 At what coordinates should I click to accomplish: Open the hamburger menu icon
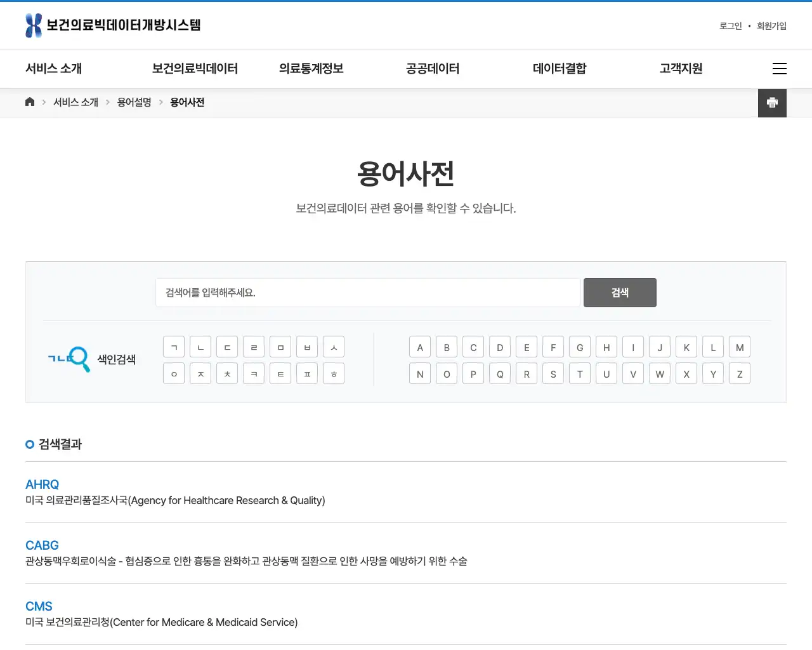[x=780, y=69]
